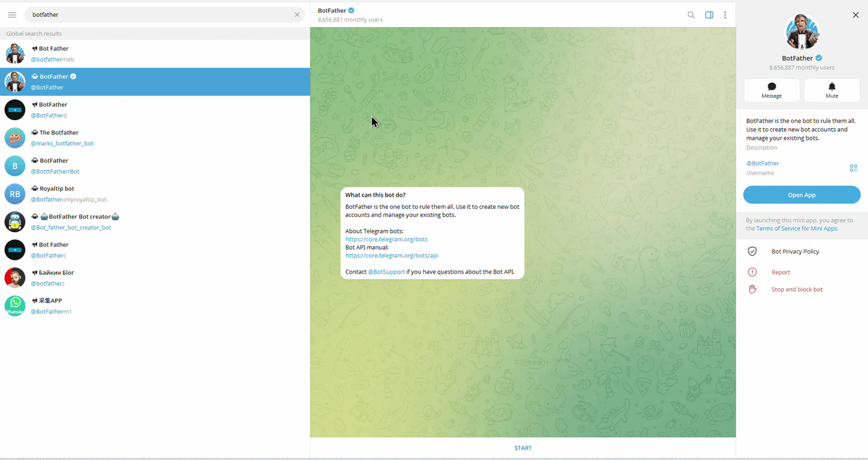Click BotFather name in chat header
The image size is (868, 460).
(332, 11)
